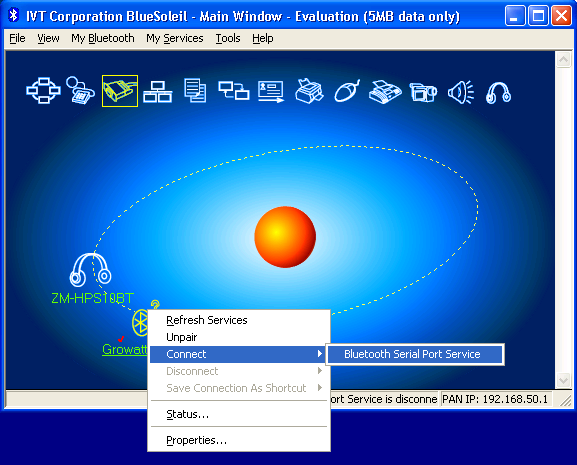Screen dimensions: 577x465
Task: Click the Service is disconnected status message
Action: click(x=384, y=399)
